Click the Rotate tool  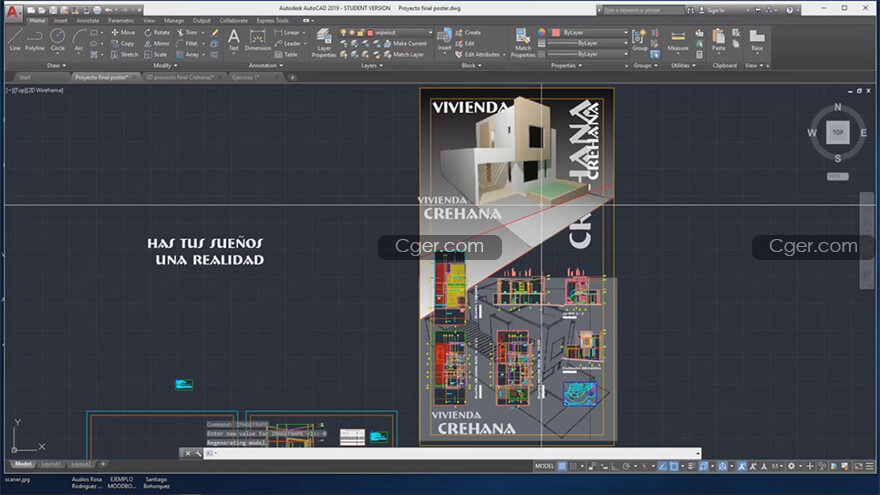pyautogui.click(x=157, y=33)
